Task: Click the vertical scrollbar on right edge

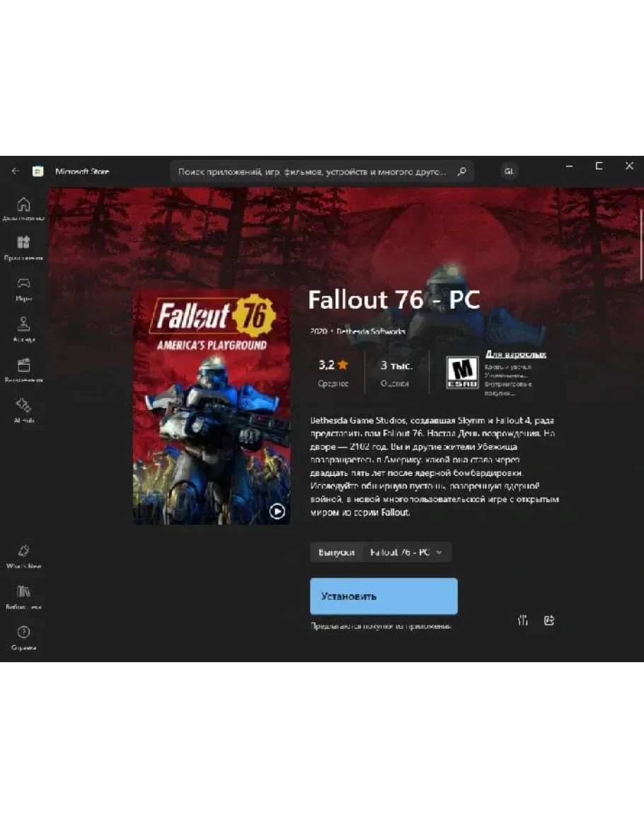Action: 641,245
